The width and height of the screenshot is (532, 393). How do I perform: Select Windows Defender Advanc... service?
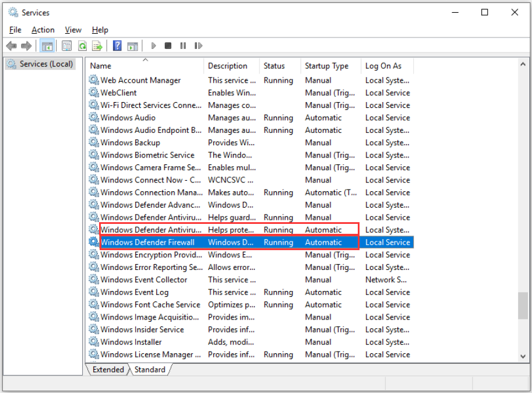[x=251, y=205]
